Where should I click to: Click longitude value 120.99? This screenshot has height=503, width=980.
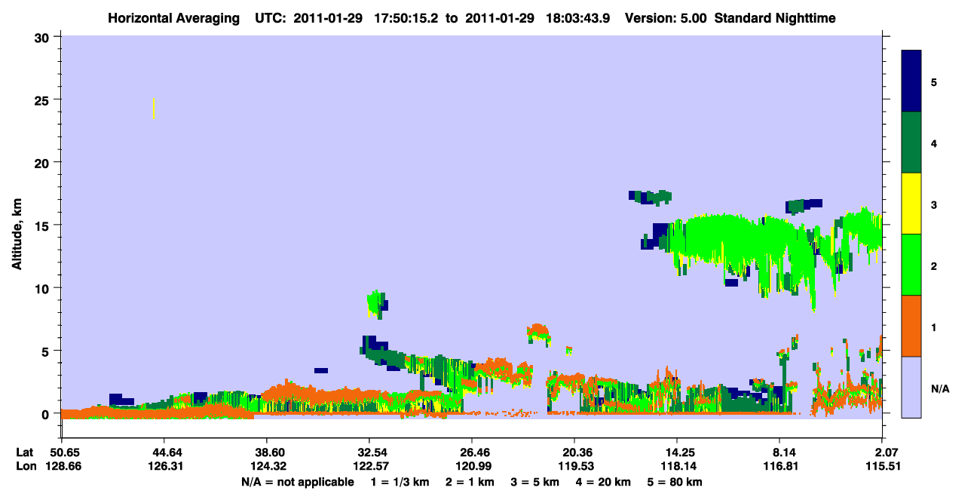tap(472, 467)
